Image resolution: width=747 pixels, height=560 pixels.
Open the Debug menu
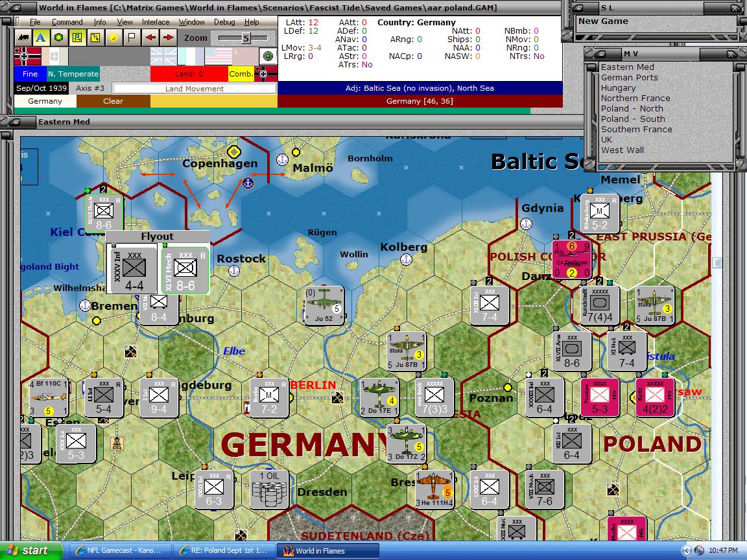[x=224, y=22]
